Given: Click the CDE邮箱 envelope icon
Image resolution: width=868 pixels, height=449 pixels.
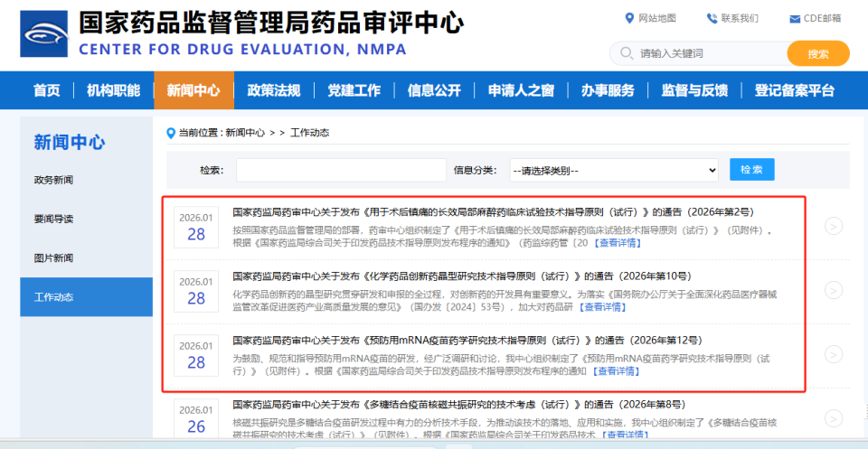Looking at the screenshot, I should coord(795,19).
